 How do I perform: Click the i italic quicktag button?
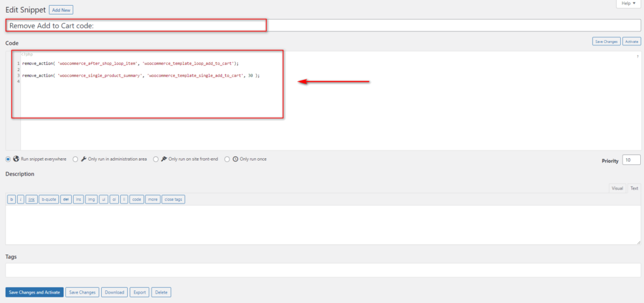point(21,200)
